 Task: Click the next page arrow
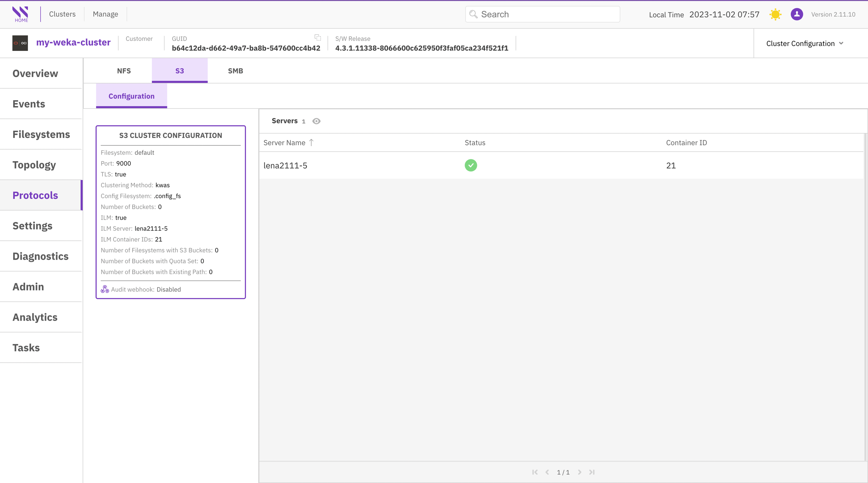click(x=580, y=472)
